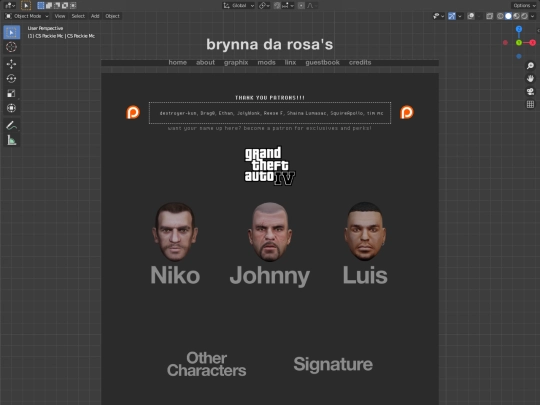The width and height of the screenshot is (540, 405).
Task: Select the Annotate tool
Action: [x=11, y=125]
